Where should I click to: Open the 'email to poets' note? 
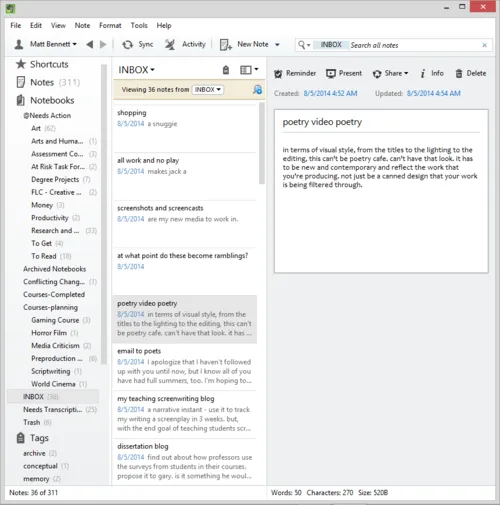coord(184,367)
